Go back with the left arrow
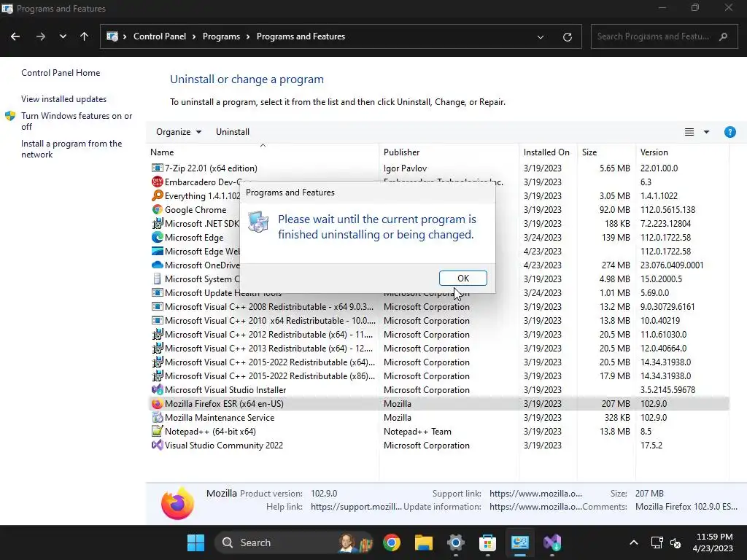Image resolution: width=747 pixels, height=560 pixels. click(15, 36)
